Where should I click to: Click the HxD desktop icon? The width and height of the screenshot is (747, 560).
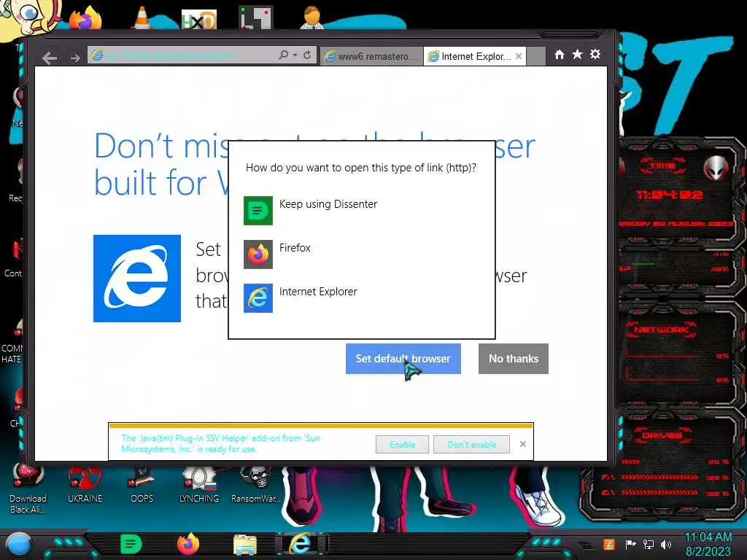coord(199,20)
